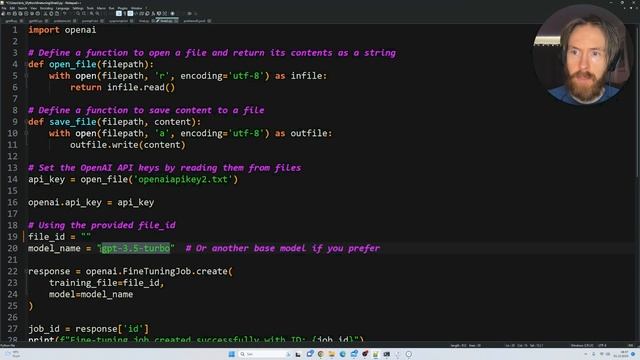Image resolution: width=640 pixels, height=360 pixels.
Task: Click the 'openaiapikey2.txt' string
Action: [183, 179]
